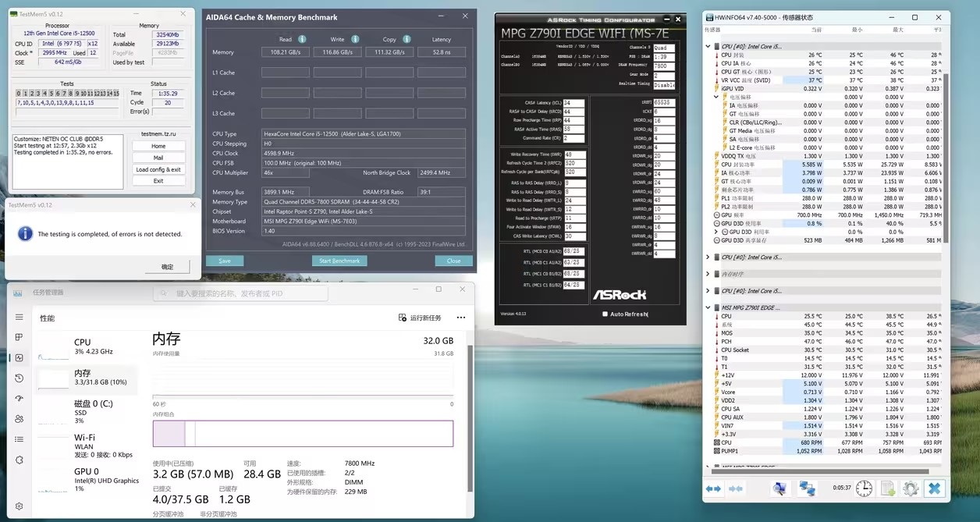Click the Mail button in TestMem5
Screen dimensions: 980x522
(x=158, y=158)
